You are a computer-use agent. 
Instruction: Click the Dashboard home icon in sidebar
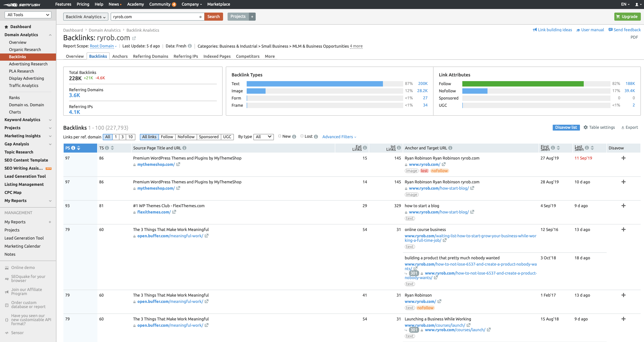click(6, 27)
